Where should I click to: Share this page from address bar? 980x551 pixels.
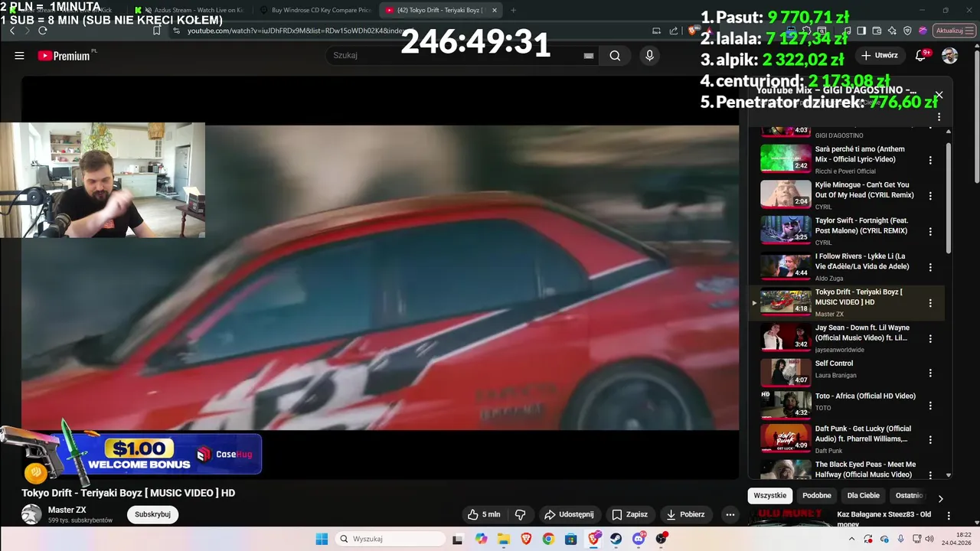[x=674, y=31]
